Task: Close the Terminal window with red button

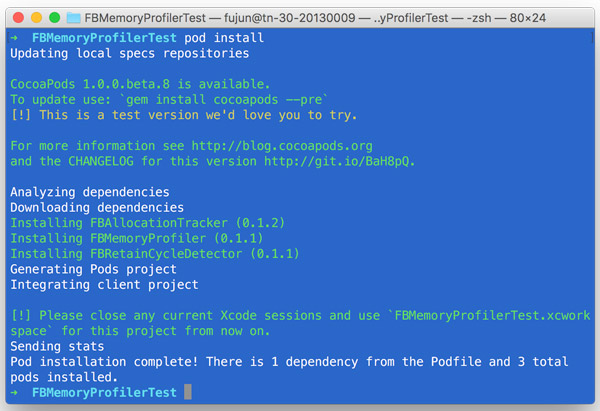Action: [18, 18]
